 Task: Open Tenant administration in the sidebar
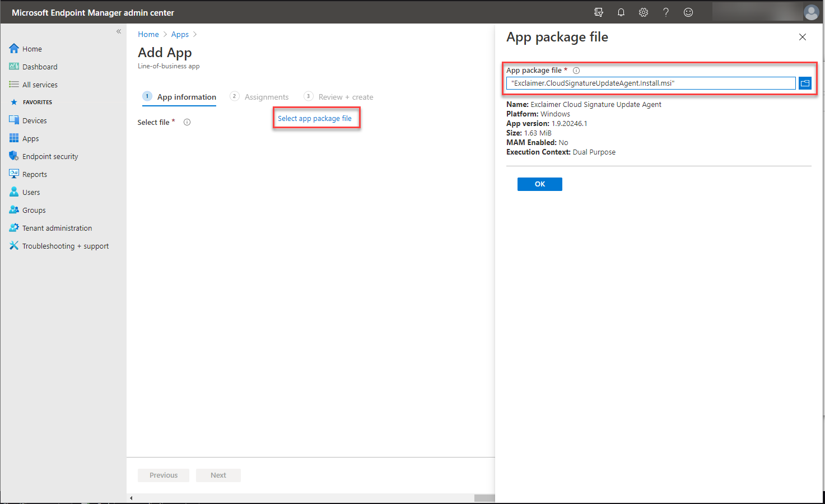[57, 227]
